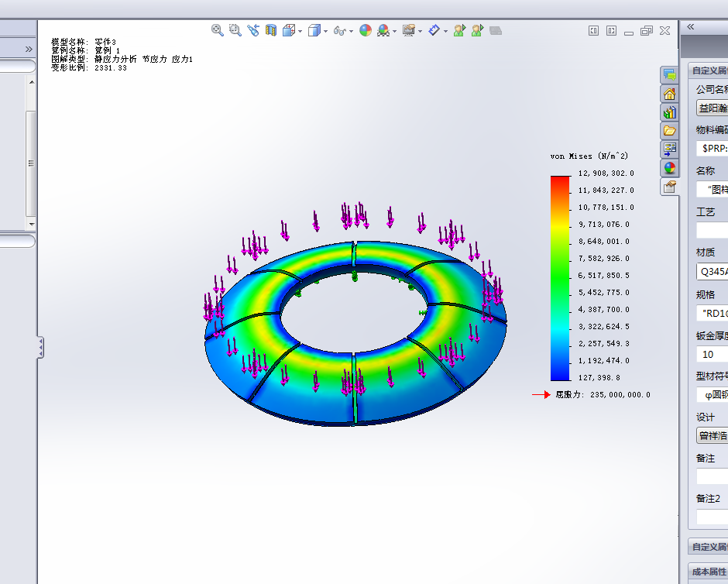Viewport: 728px width, 584px height.
Task: Return to the previous view
Action: tap(253, 30)
